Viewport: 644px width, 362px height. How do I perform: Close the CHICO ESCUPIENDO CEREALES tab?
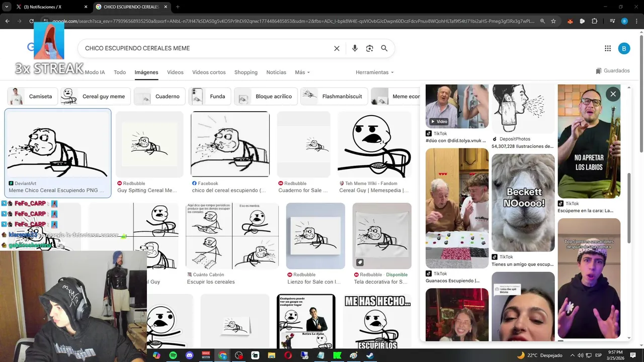(166, 7)
